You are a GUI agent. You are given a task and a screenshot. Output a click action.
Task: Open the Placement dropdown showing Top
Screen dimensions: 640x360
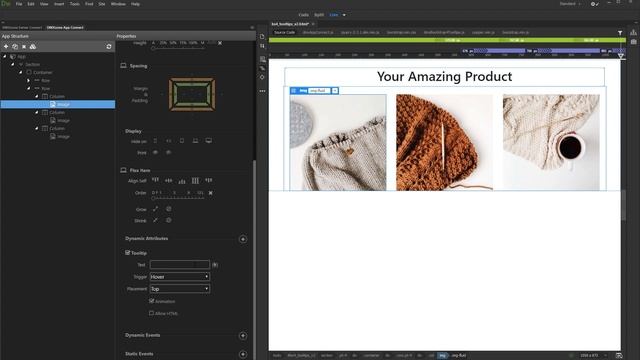click(180, 289)
